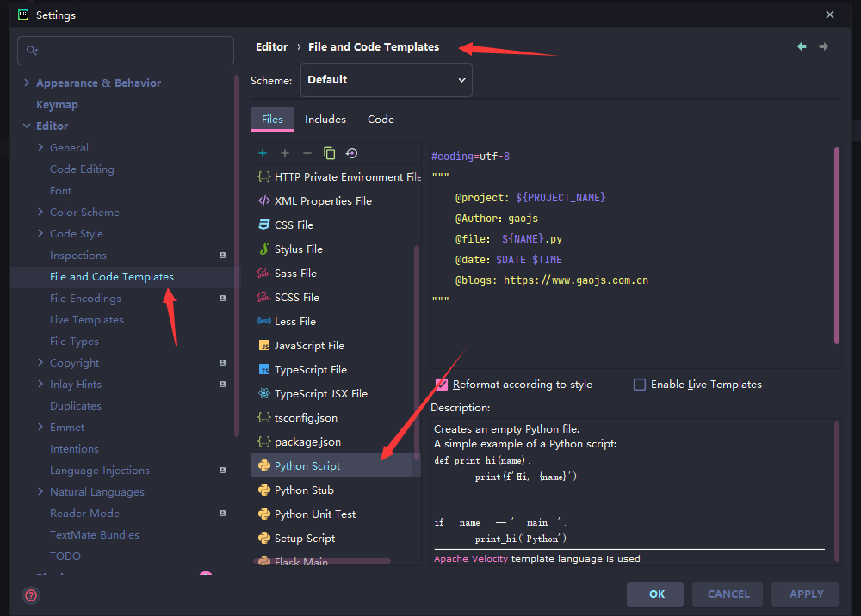Click the project badge beside Reader Mode
Viewport: 861px width, 616px height.
point(222,514)
